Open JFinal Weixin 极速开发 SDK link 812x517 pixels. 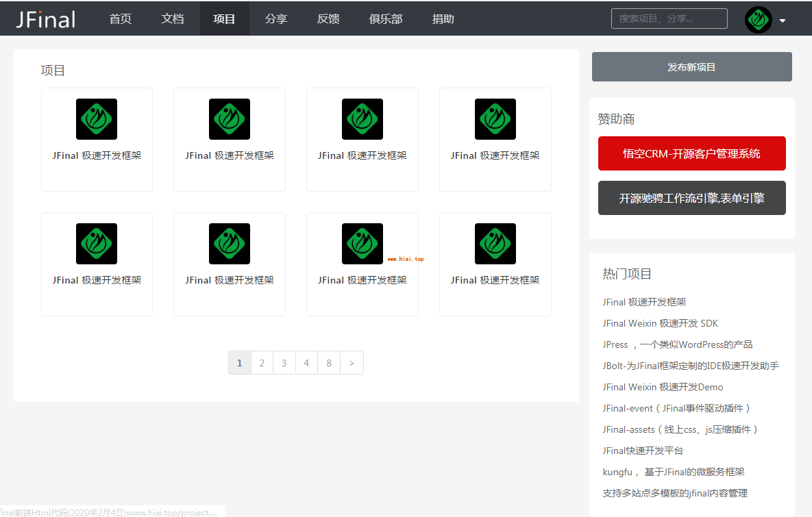(x=661, y=323)
